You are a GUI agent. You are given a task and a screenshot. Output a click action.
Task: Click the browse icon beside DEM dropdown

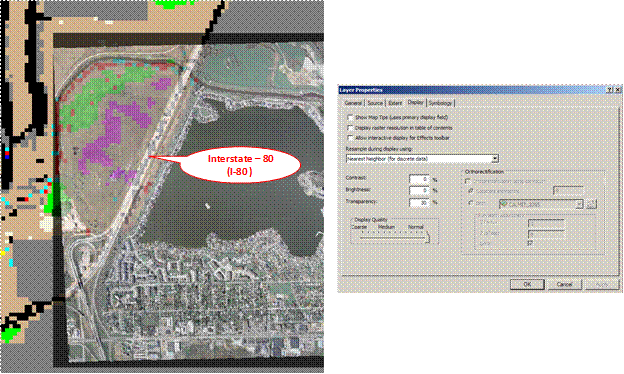pyautogui.click(x=591, y=204)
